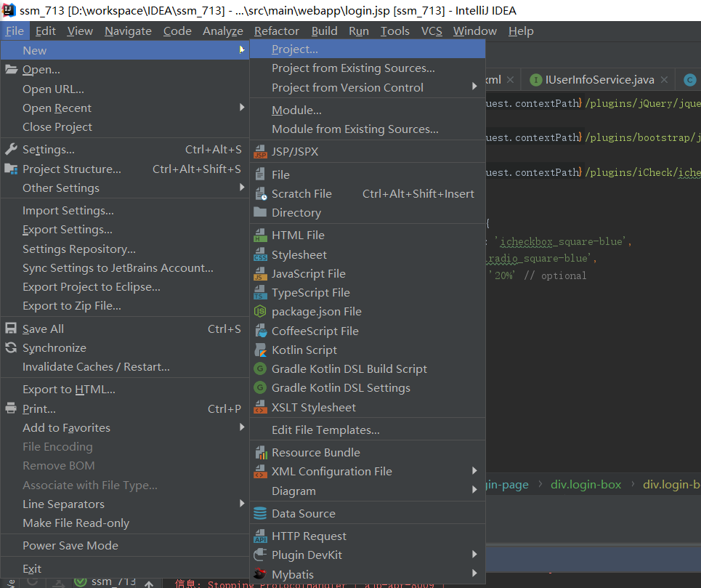701x588 pixels.
Task: Click the Plugin DevKit icon
Action: pyautogui.click(x=260, y=555)
